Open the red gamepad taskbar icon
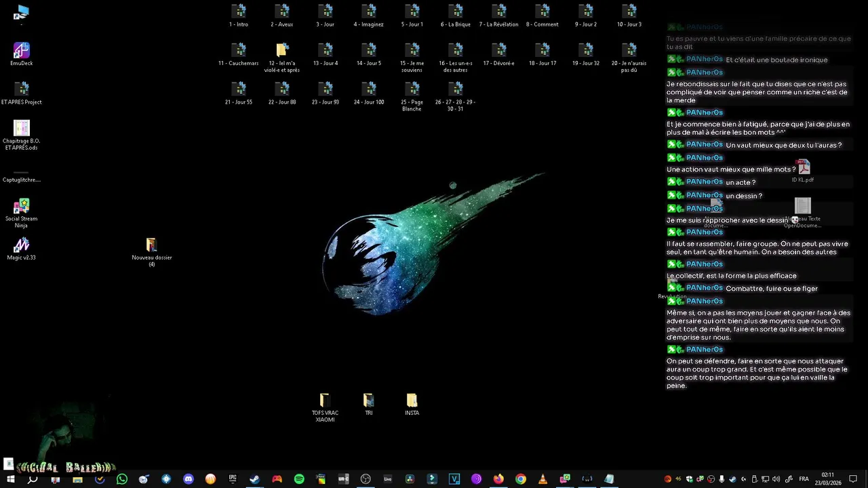Image resolution: width=868 pixels, height=488 pixels. pos(277,479)
